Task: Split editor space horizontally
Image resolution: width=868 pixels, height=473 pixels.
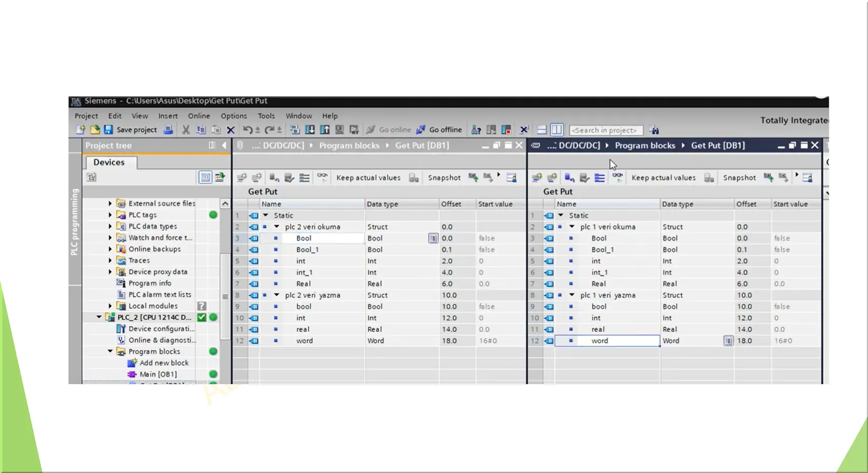Action: (x=542, y=130)
